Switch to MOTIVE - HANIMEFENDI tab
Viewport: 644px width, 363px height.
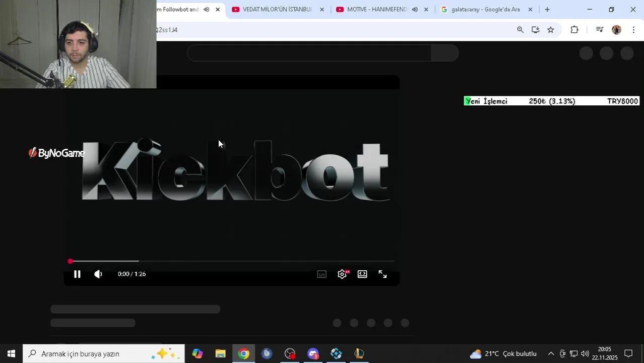point(377,10)
